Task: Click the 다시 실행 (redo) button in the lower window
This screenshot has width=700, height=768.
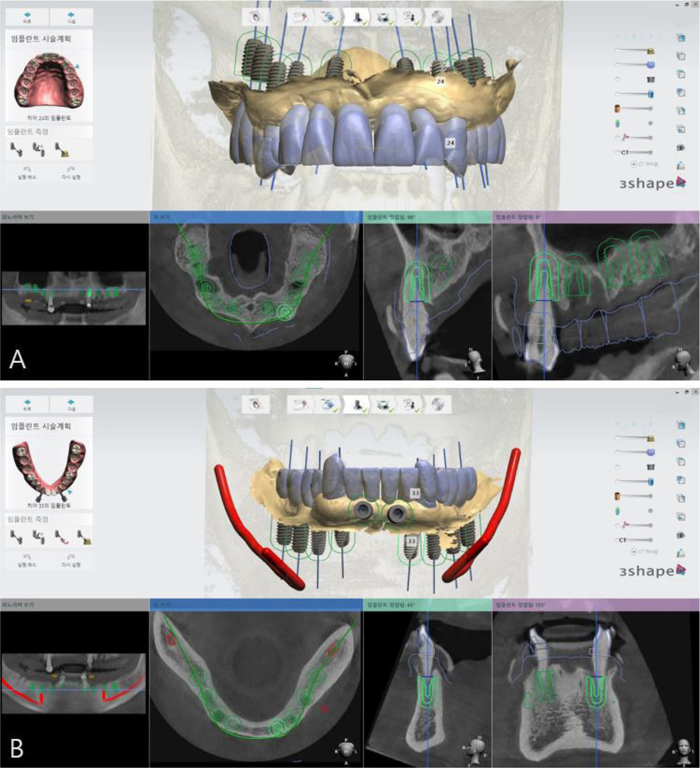Action: coord(71,561)
